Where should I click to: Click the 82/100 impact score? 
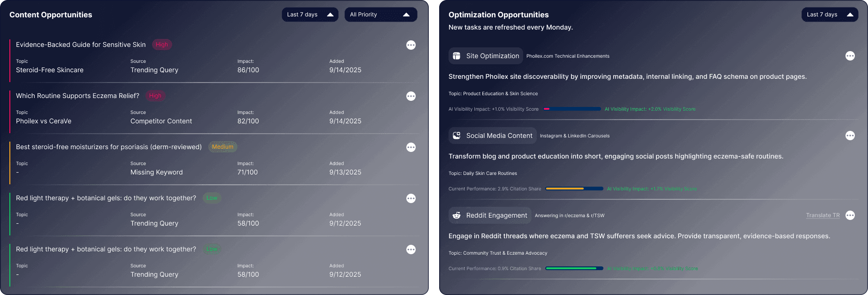248,121
